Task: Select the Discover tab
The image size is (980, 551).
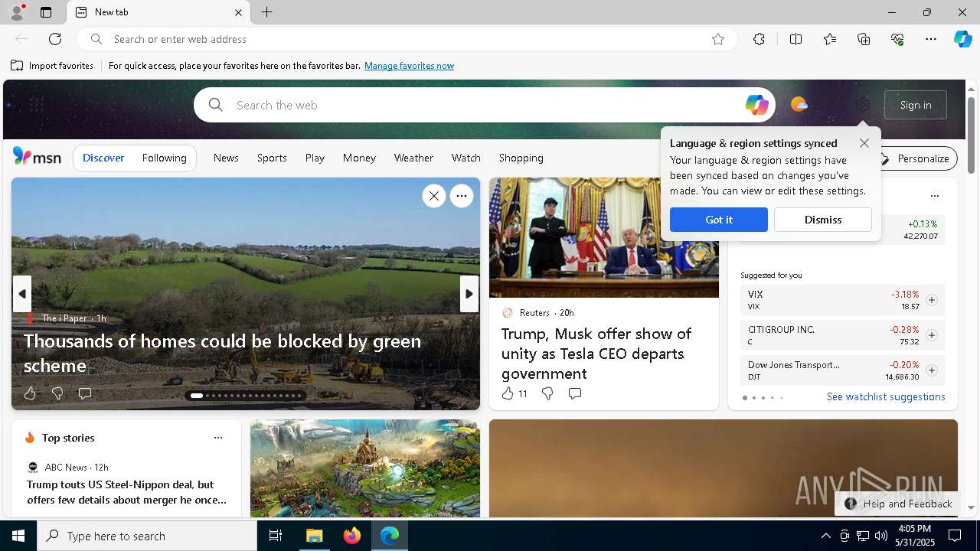Action: click(103, 158)
